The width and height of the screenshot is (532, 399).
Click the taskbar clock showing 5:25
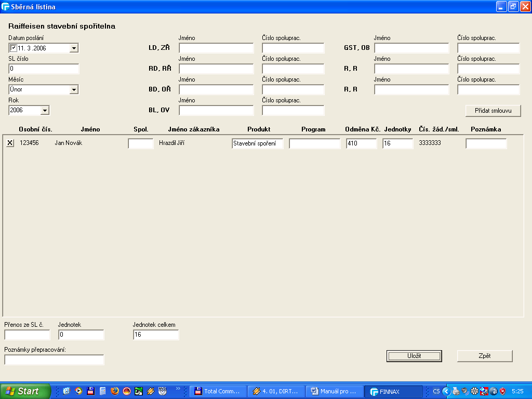click(x=517, y=391)
